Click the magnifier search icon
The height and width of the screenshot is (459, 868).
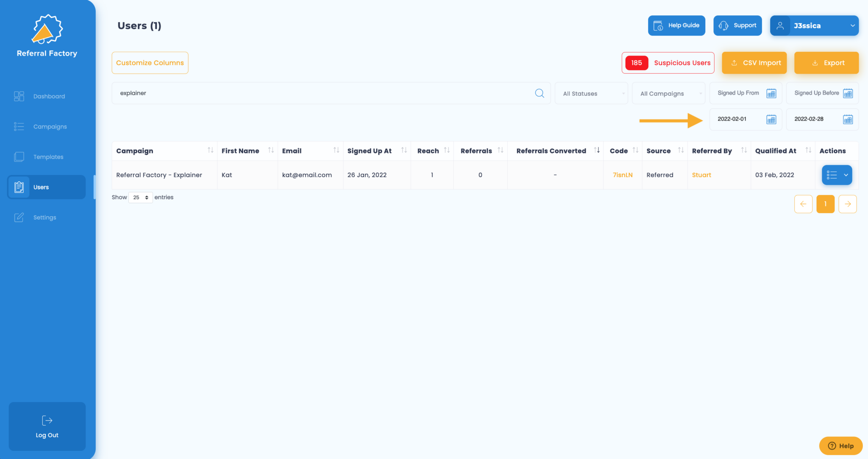pyautogui.click(x=540, y=93)
